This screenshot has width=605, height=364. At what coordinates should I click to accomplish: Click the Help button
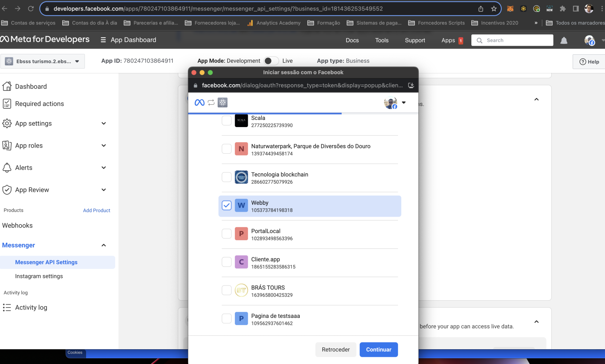click(x=589, y=62)
